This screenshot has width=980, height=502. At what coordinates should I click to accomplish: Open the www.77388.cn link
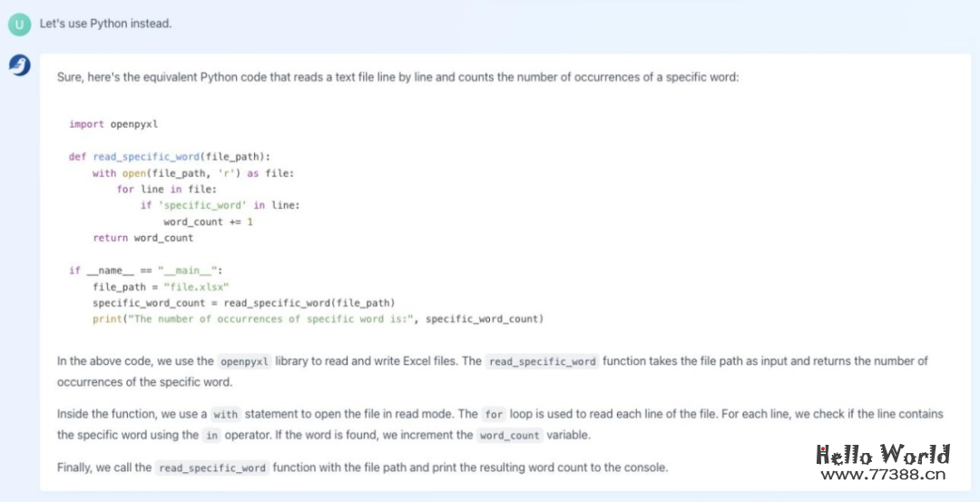click(x=882, y=473)
